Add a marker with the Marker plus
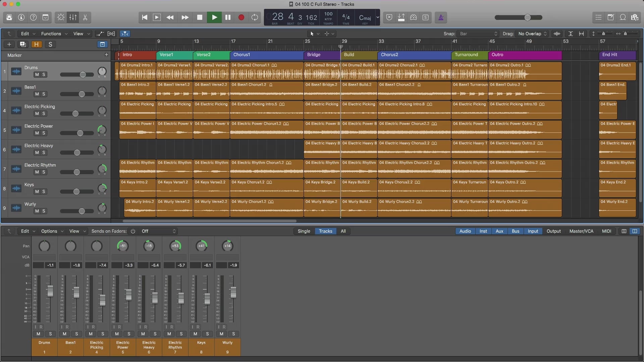 point(106,55)
